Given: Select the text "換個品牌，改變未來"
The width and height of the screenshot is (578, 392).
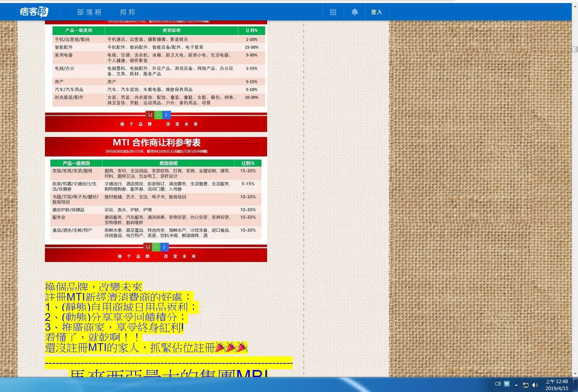Looking at the screenshot, I should coord(94,286).
